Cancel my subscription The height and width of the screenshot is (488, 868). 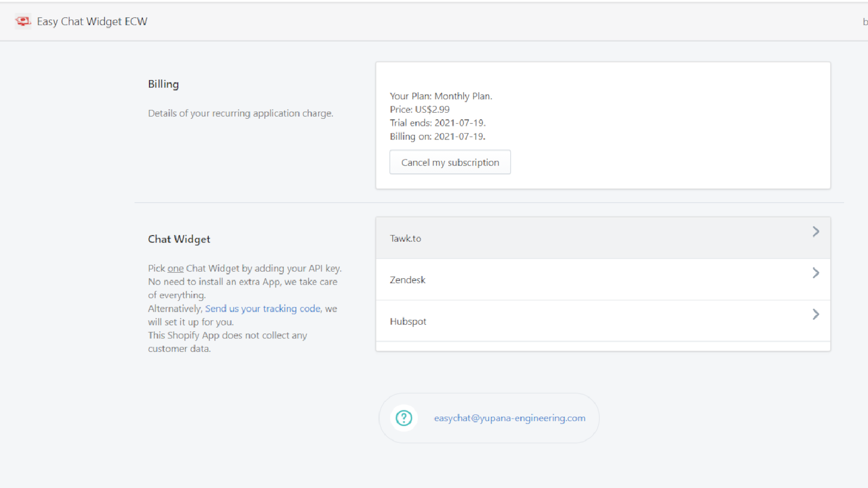[x=450, y=162]
